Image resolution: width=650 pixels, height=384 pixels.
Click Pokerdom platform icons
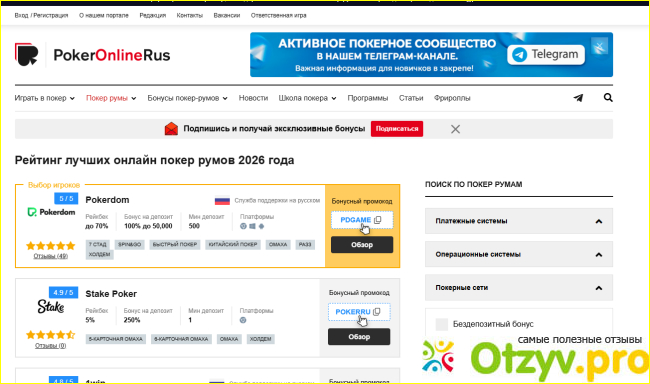(252, 226)
